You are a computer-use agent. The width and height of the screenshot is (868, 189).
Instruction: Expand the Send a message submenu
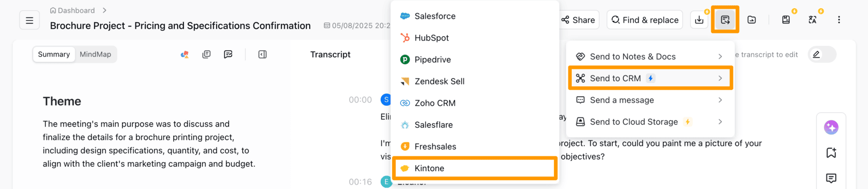pyautogui.click(x=650, y=100)
